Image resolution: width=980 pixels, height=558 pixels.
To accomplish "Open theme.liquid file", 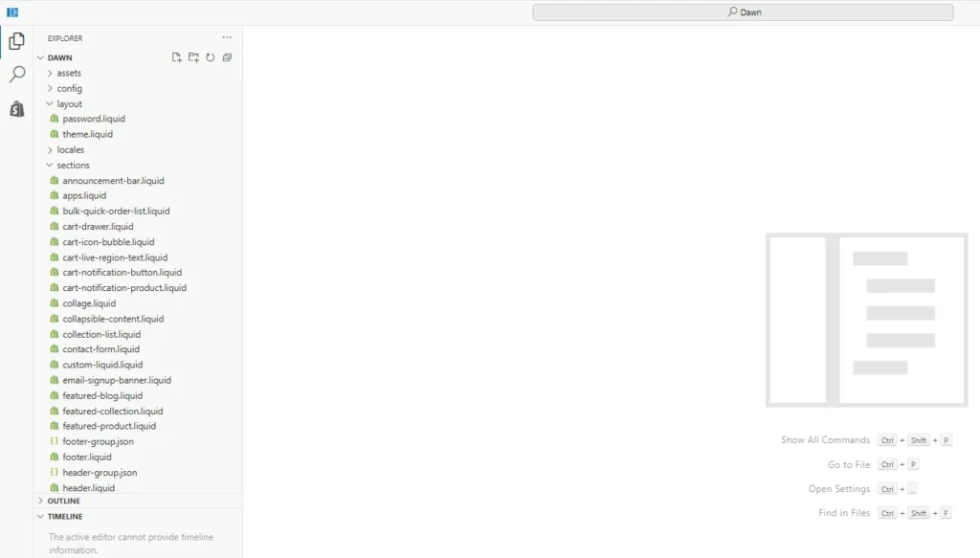I will (87, 134).
